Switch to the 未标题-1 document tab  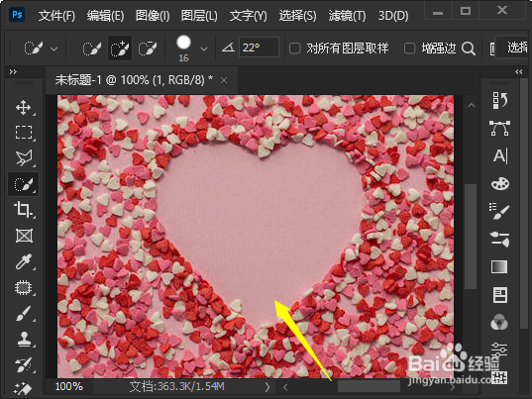134,80
